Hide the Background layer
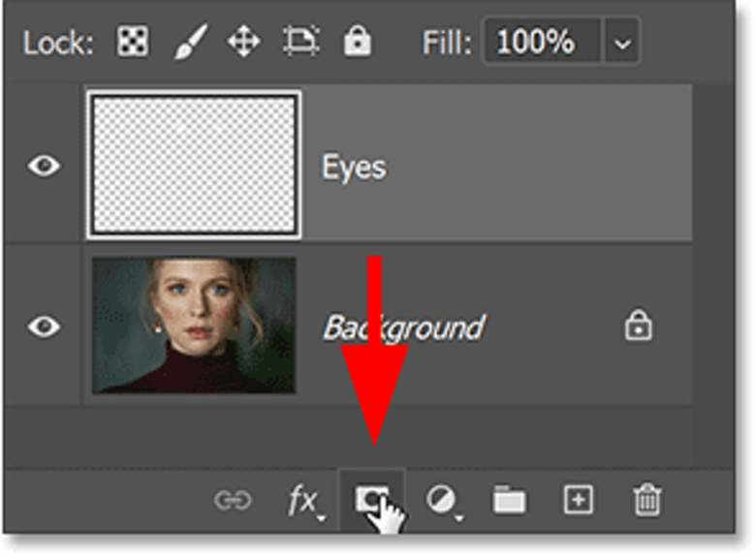The height and width of the screenshot is (557, 756). pyautogui.click(x=44, y=326)
